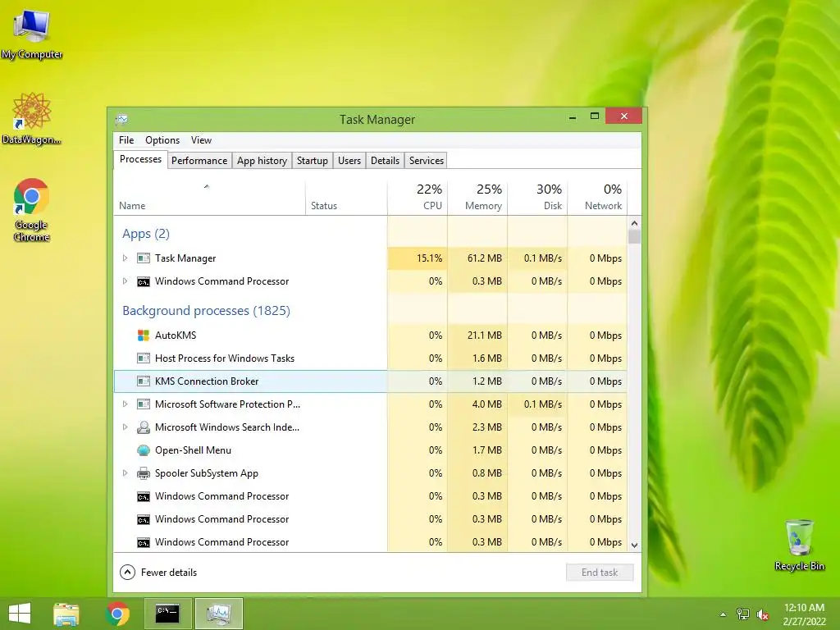Open File Explorer from the taskbar
Screen dimensions: 840x630
(x=66, y=614)
